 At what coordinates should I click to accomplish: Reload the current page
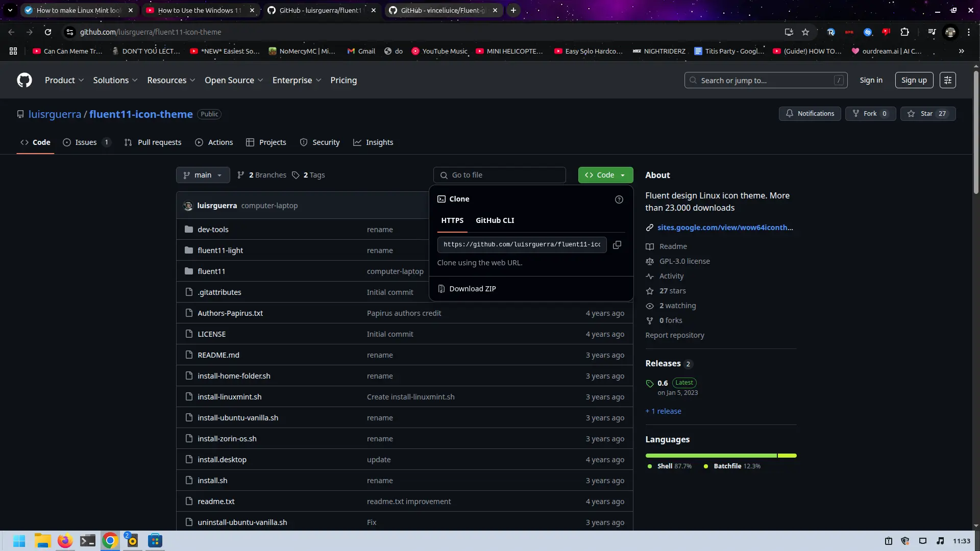pos(48,32)
